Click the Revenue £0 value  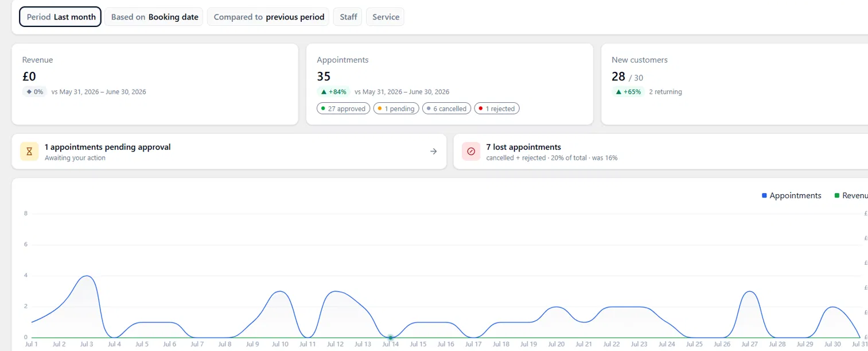(x=29, y=76)
